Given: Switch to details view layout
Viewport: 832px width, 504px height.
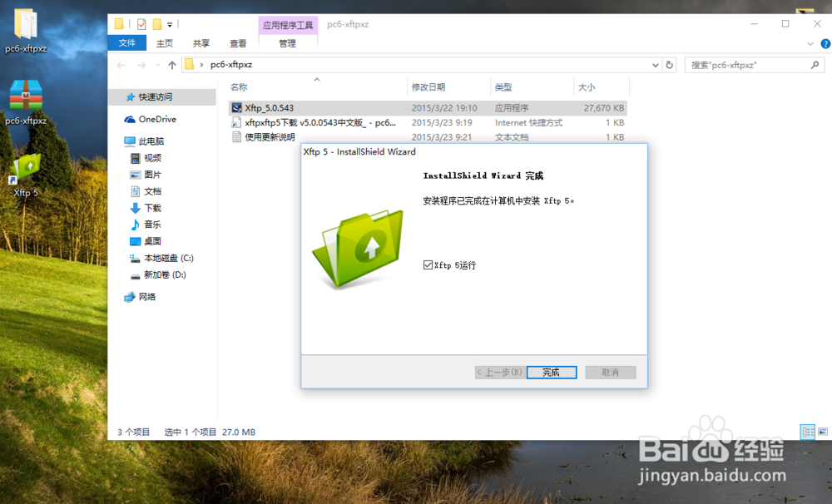Looking at the screenshot, I should pos(808,432).
